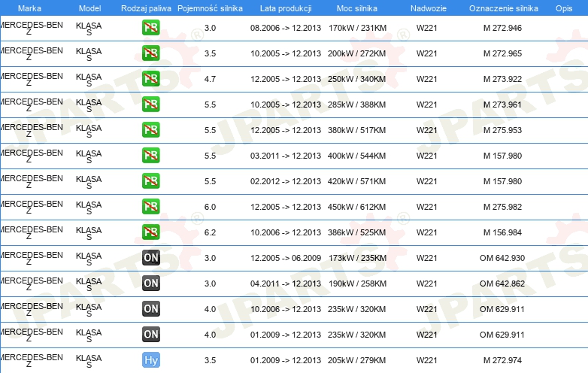Image resolution: width=588 pixels, height=373 pixels.
Task: Select engine code OM 642.862
Action: (x=502, y=284)
